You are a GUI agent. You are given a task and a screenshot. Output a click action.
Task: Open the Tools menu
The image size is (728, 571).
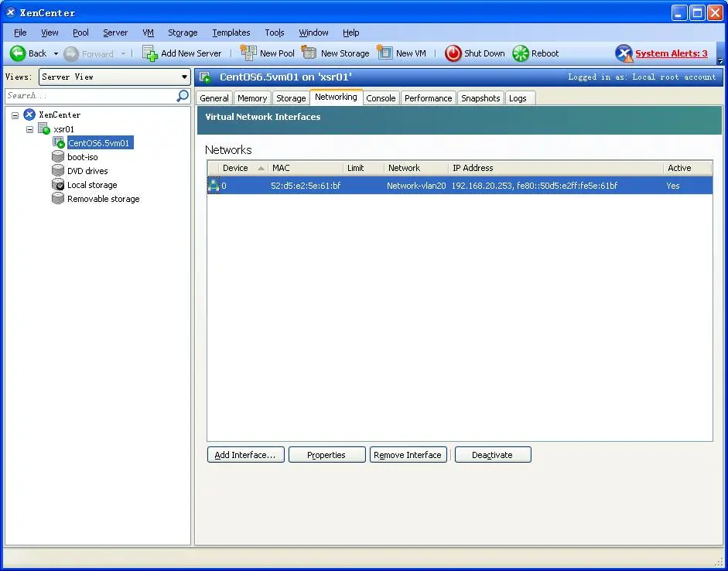tap(275, 32)
